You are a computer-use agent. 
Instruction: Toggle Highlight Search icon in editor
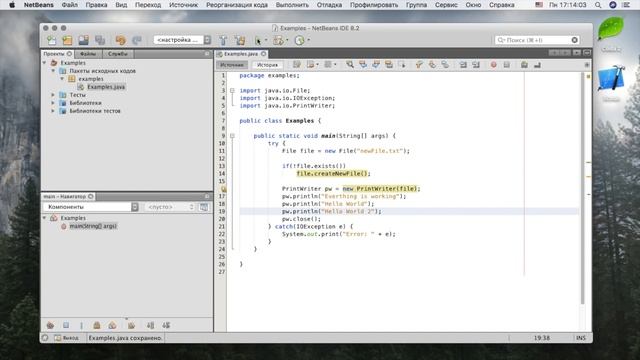pyautogui.click(x=389, y=64)
